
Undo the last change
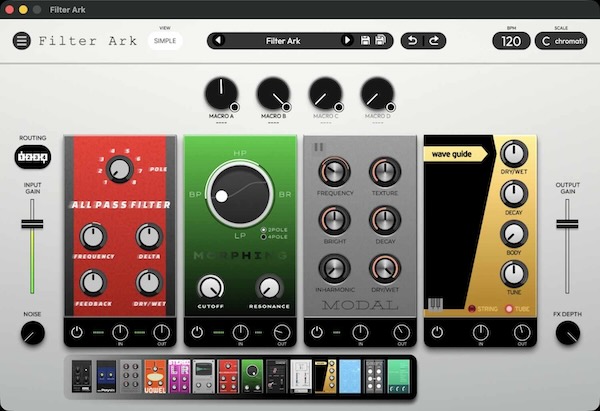click(x=412, y=41)
